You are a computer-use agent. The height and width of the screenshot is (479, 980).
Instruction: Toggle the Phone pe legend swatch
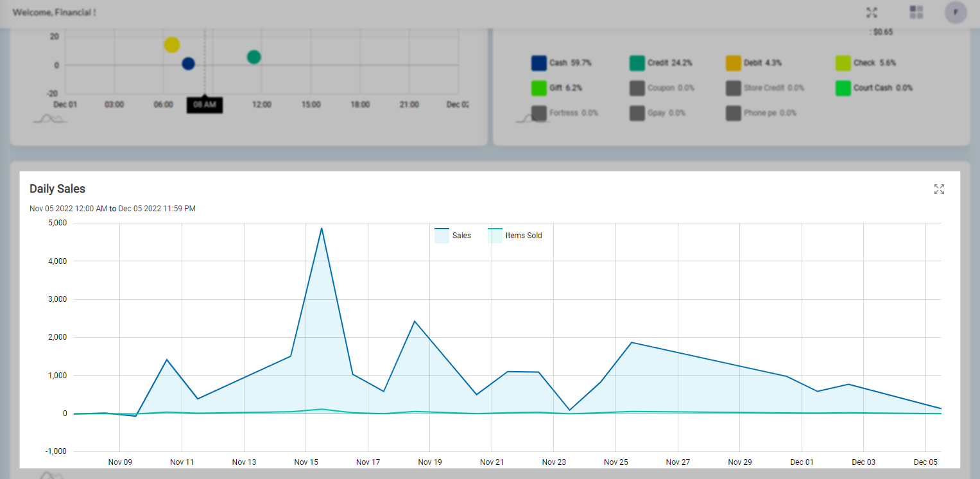(x=733, y=113)
